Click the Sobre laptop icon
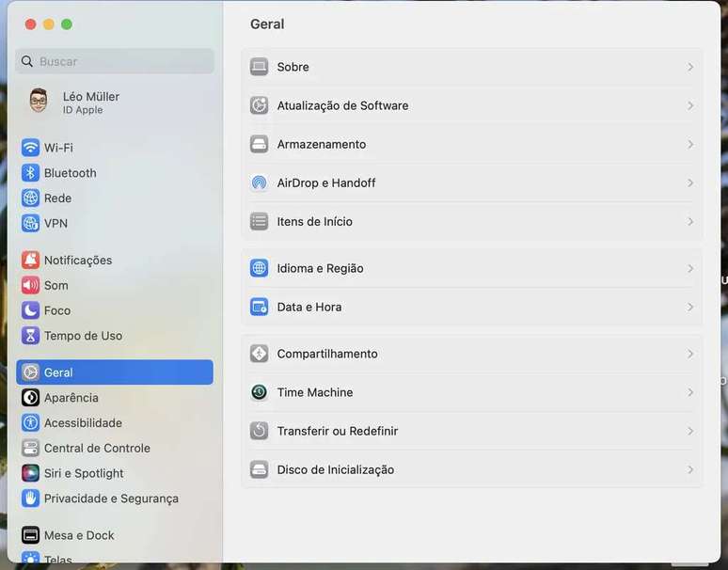Viewport: 728px width, 570px height. (259, 67)
